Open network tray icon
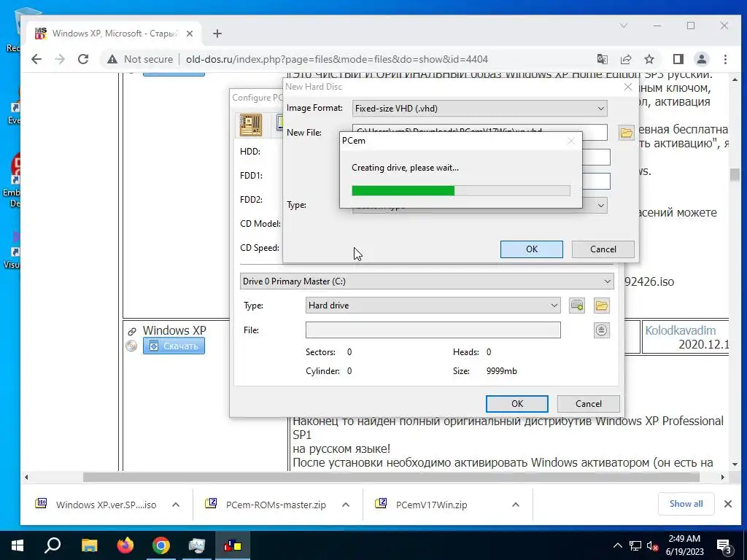Image resolution: width=747 pixels, height=560 pixels. (635, 545)
